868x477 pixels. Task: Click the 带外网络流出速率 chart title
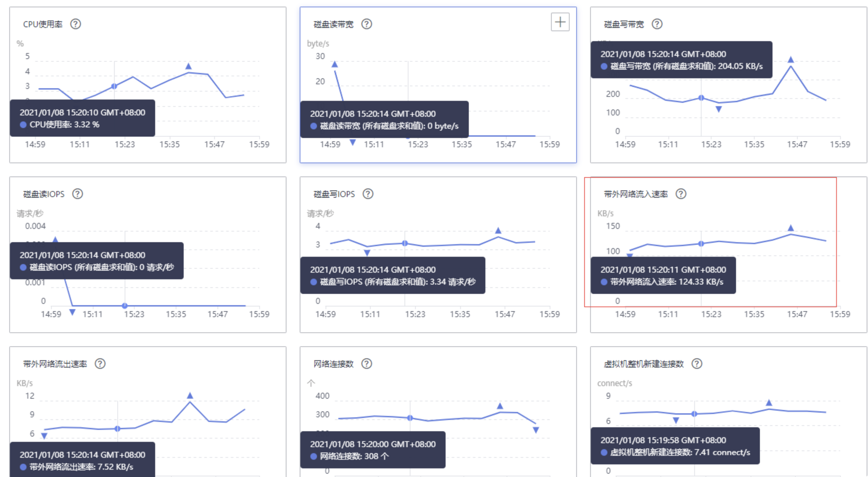(x=55, y=364)
